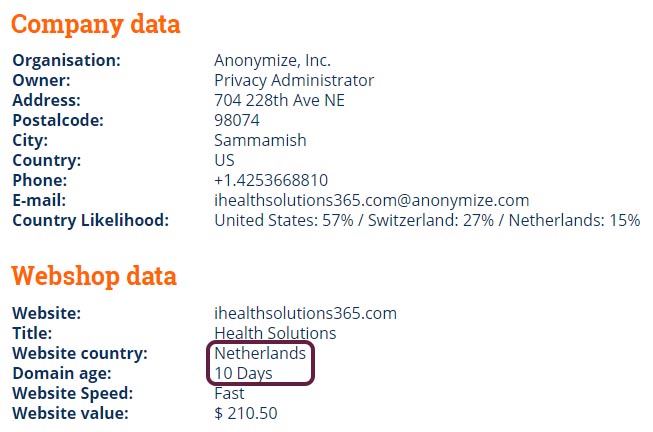653x432 pixels.
Task: Select the Anonymize, Inc. organisation value
Action: pos(272,61)
